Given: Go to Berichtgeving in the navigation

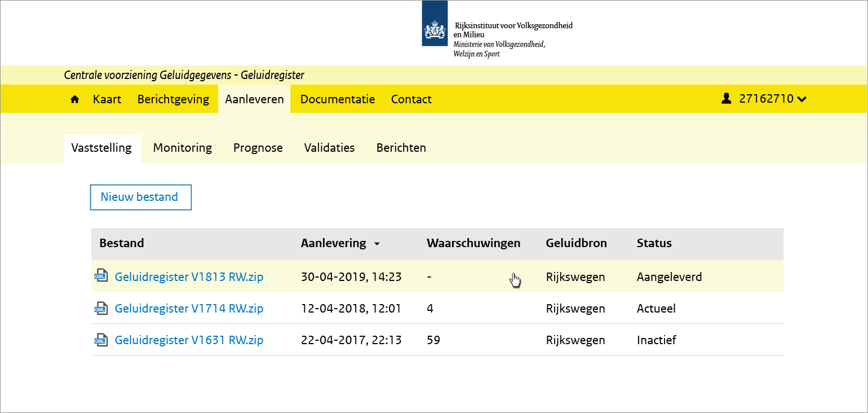Looking at the screenshot, I should coord(173,99).
